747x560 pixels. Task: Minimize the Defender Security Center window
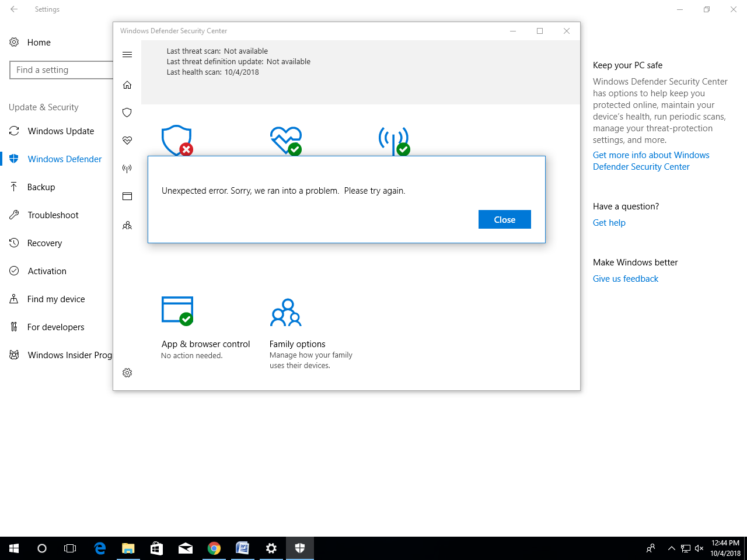[513, 31]
